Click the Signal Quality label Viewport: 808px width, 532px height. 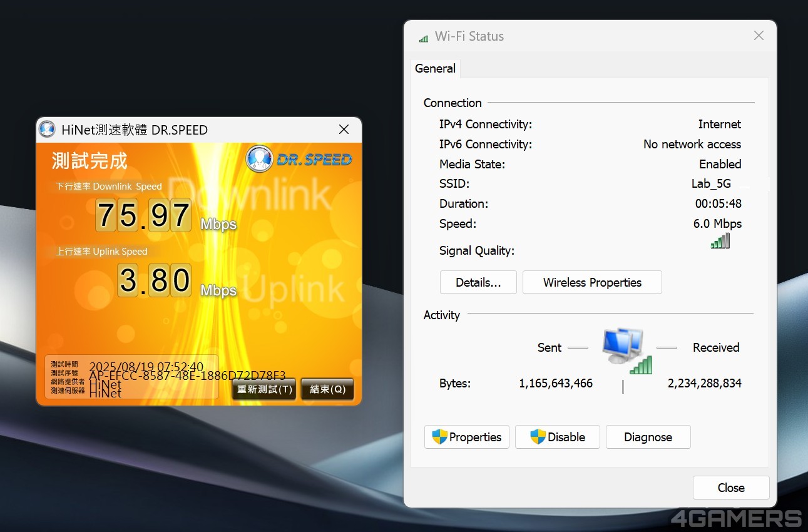[477, 251]
